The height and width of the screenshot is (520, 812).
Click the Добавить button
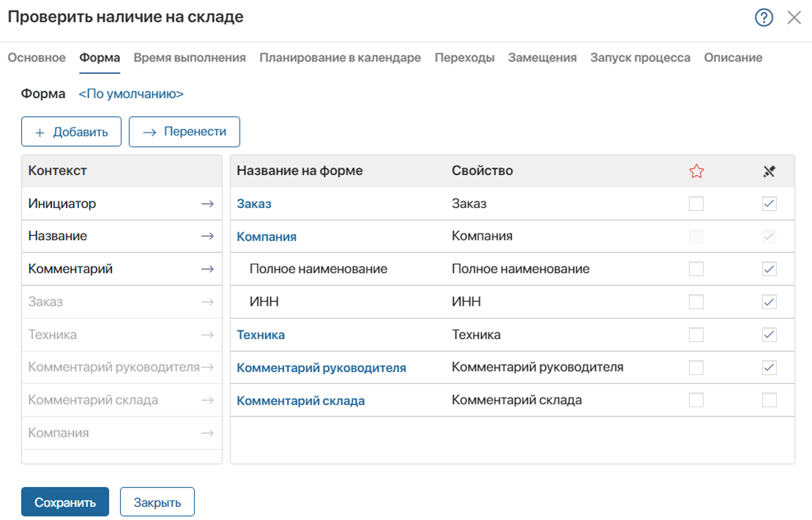[x=72, y=132]
